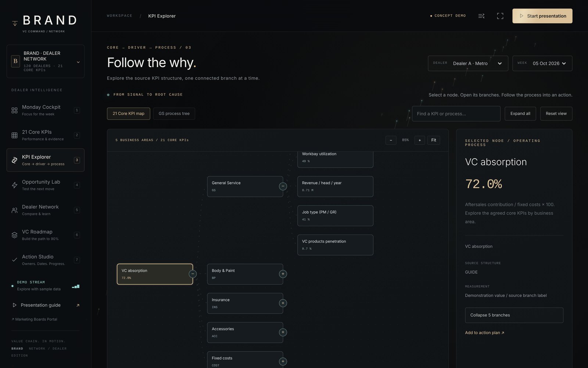
Task: Click the Start presentation button
Action: [542, 16]
